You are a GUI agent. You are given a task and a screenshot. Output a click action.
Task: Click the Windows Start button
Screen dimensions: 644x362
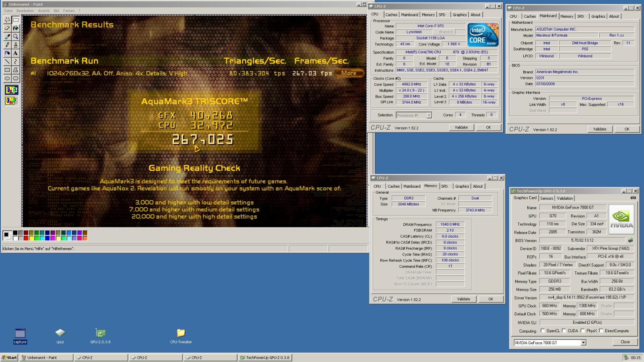[x=9, y=357]
